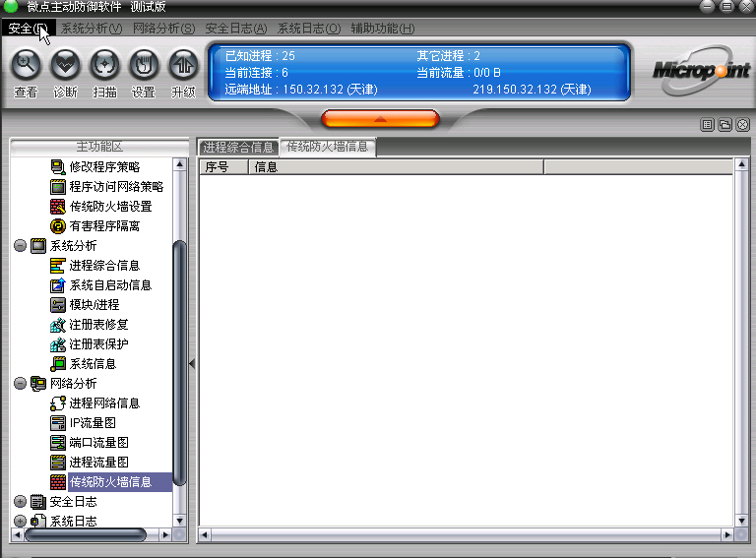Open the 系统日志(O) menu

pyautogui.click(x=309, y=29)
